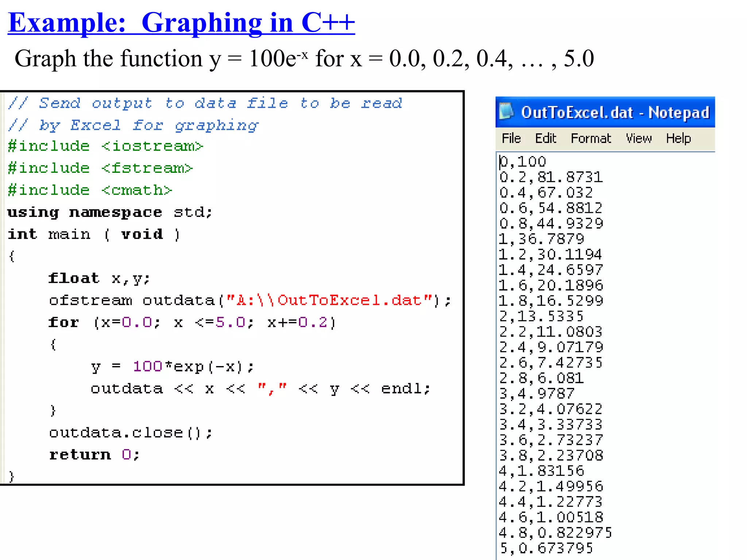
Task: Click the code line "#include <iostream>"
Action: [105, 146]
